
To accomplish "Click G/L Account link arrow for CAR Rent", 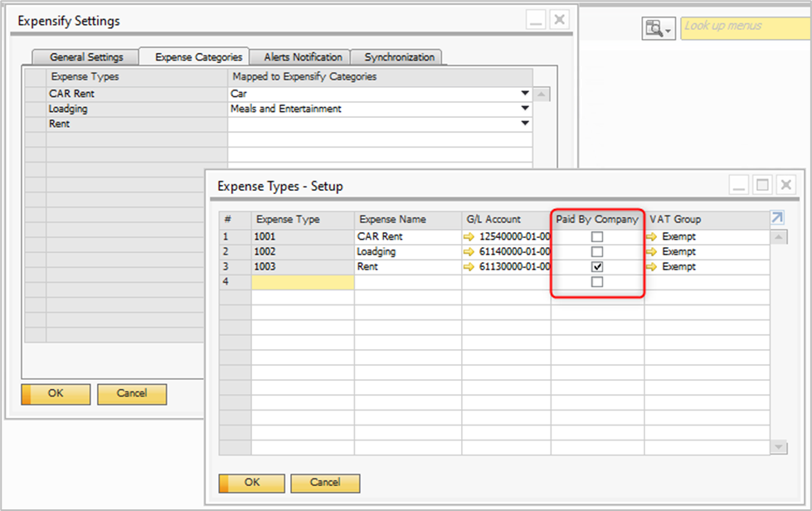I will (x=470, y=237).
